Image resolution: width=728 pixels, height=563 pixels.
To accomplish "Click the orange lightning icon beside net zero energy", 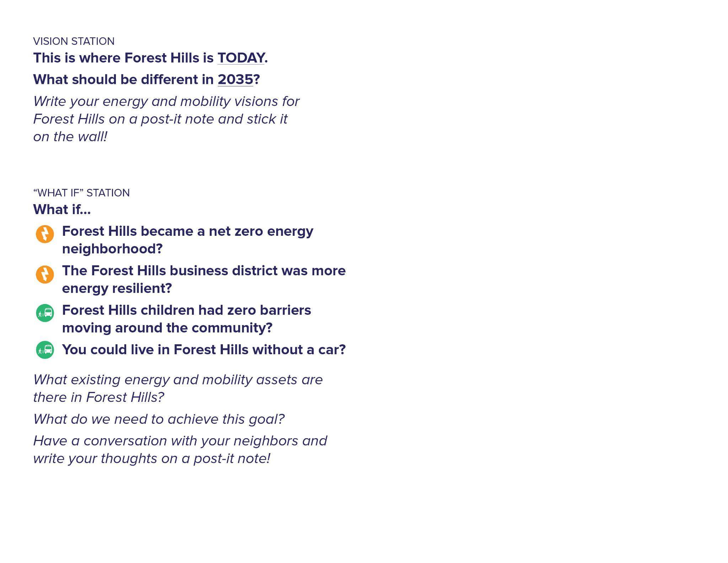I will click(x=45, y=234).
